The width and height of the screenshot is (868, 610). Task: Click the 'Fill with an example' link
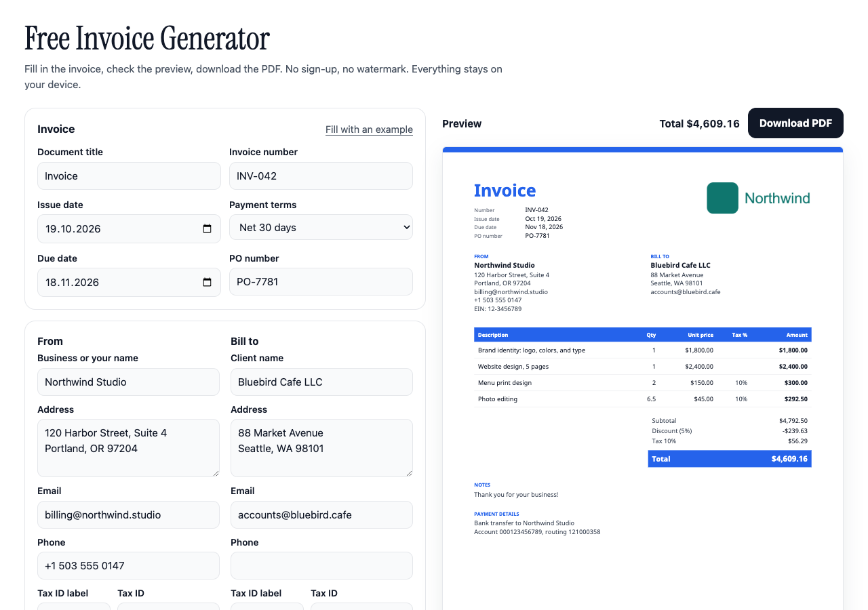click(x=369, y=129)
